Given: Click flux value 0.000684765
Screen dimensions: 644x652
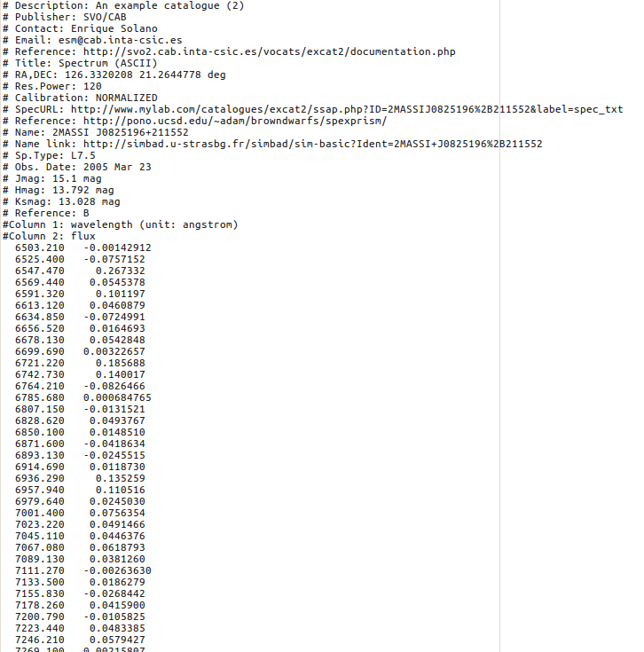Looking at the screenshot, I should tap(117, 397).
